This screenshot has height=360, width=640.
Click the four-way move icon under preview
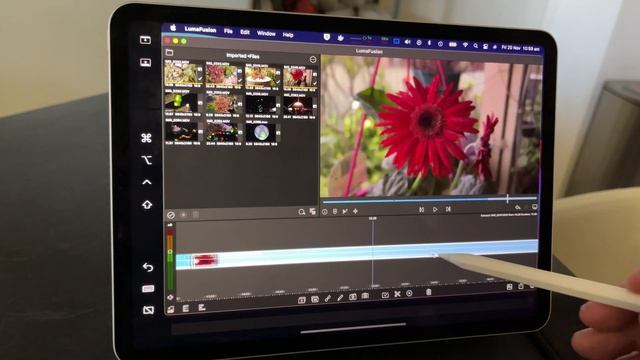(x=355, y=211)
